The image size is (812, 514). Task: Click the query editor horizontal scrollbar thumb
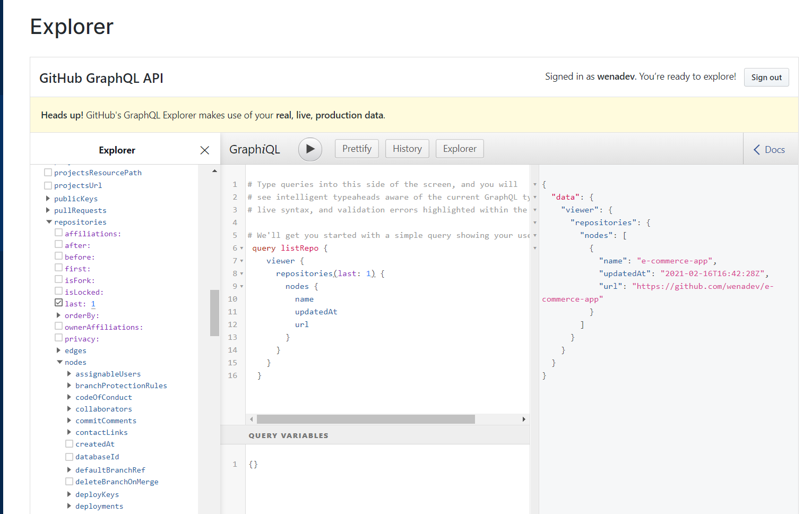click(366, 419)
